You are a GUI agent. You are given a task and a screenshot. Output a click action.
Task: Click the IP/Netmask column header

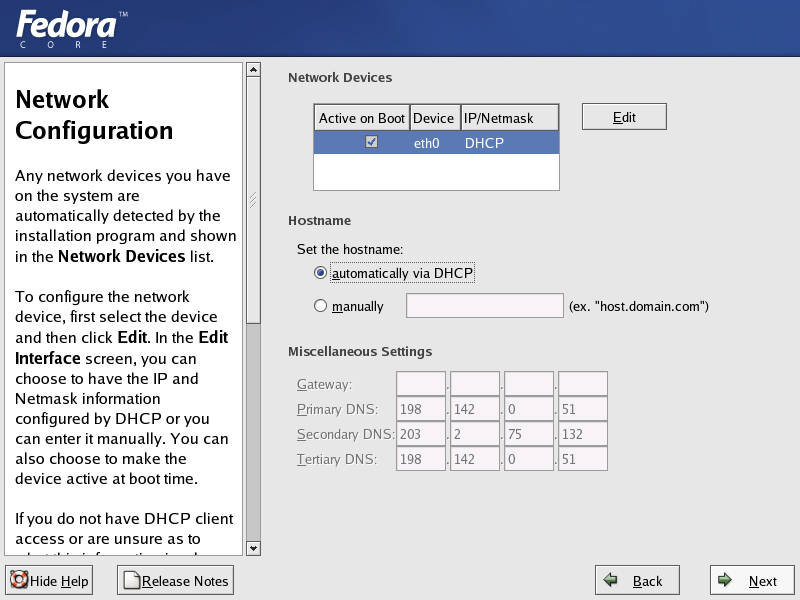coord(510,118)
